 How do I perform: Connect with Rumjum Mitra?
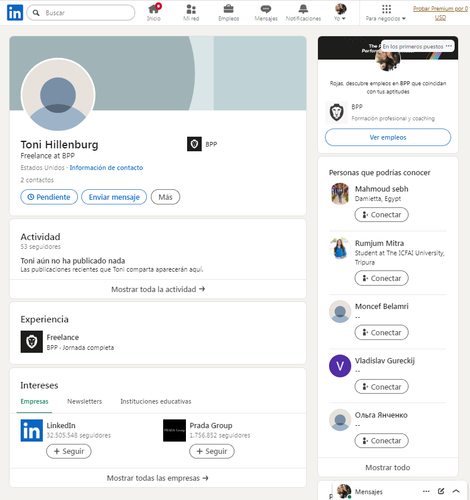[381, 278]
